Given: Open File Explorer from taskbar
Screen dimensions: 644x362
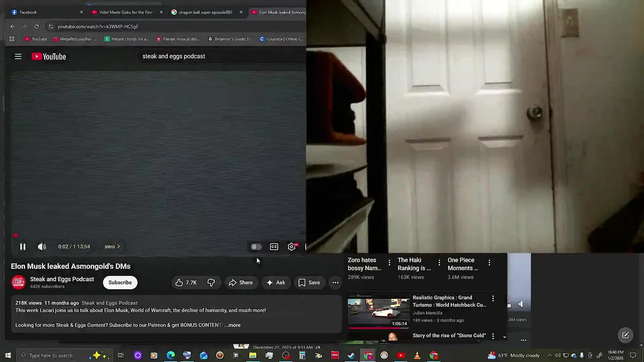Looking at the screenshot, I should 253,355.
